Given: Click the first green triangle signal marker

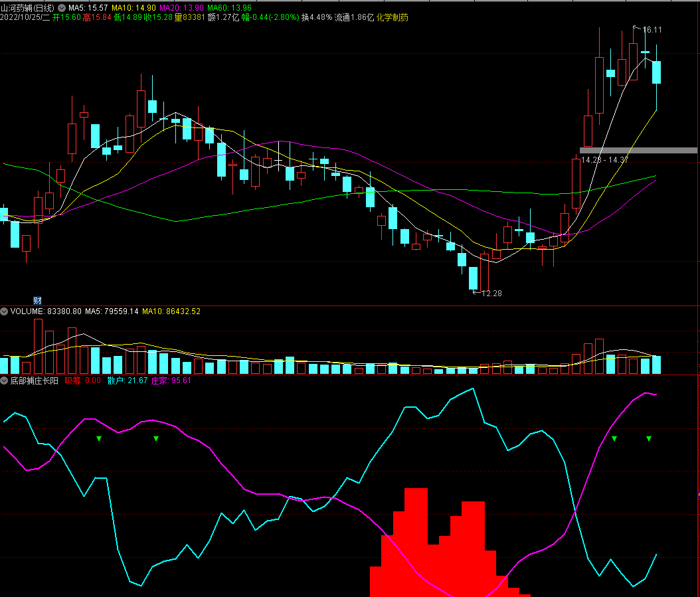Looking at the screenshot, I should coord(99,438).
